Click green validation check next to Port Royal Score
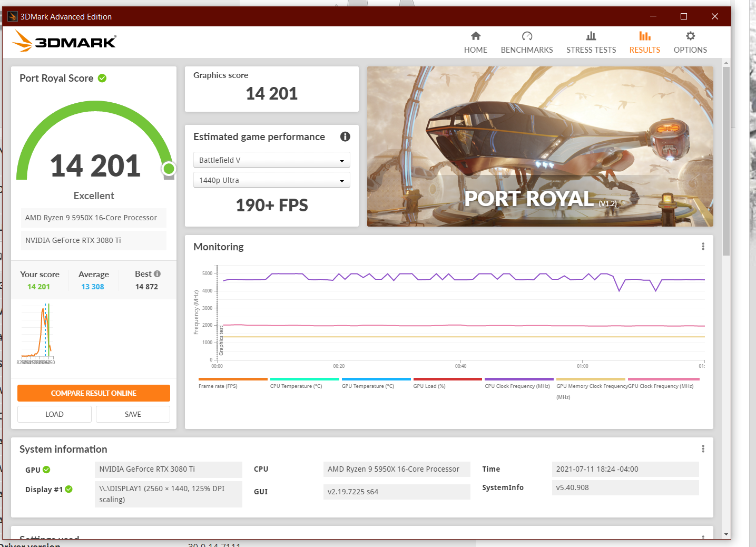 coord(102,79)
